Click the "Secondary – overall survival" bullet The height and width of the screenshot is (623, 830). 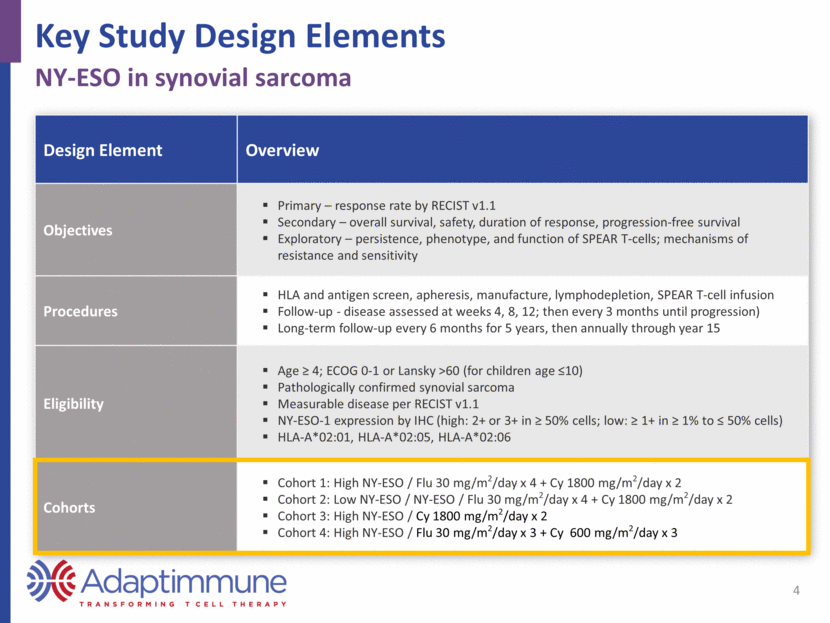pos(509,222)
